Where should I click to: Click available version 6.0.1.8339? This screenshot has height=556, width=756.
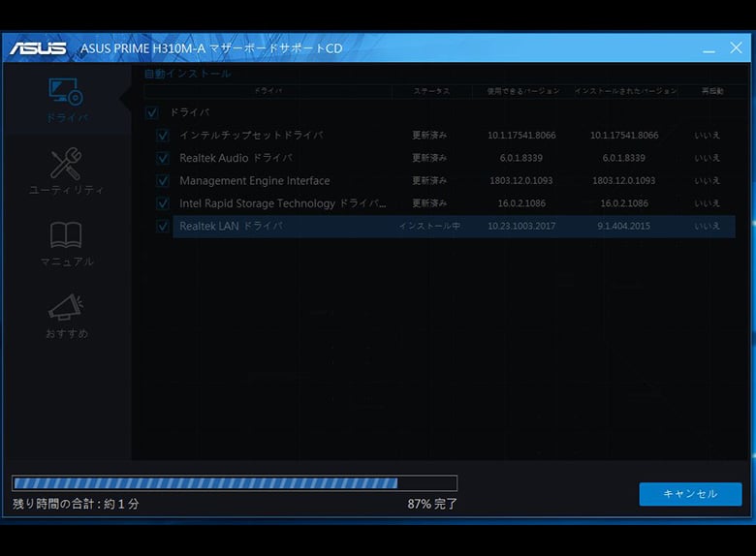pyautogui.click(x=521, y=158)
